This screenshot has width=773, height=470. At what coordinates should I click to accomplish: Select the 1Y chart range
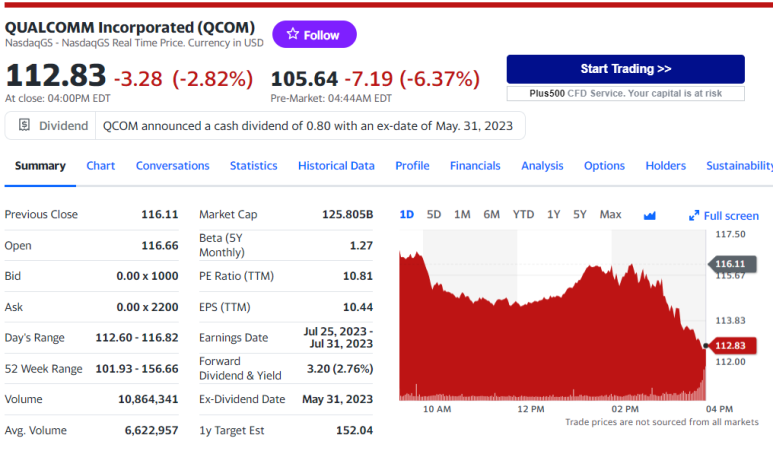[x=554, y=215]
